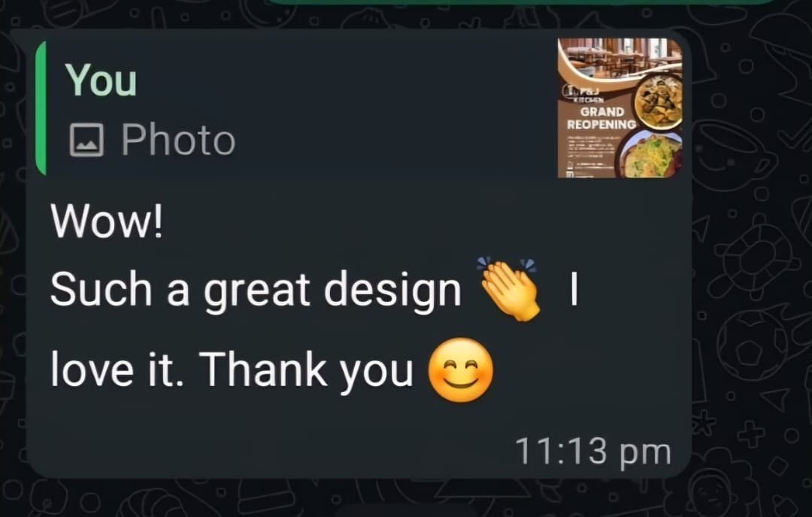Click "GRAND REOPENING" text inside the thumbnail

(x=601, y=118)
